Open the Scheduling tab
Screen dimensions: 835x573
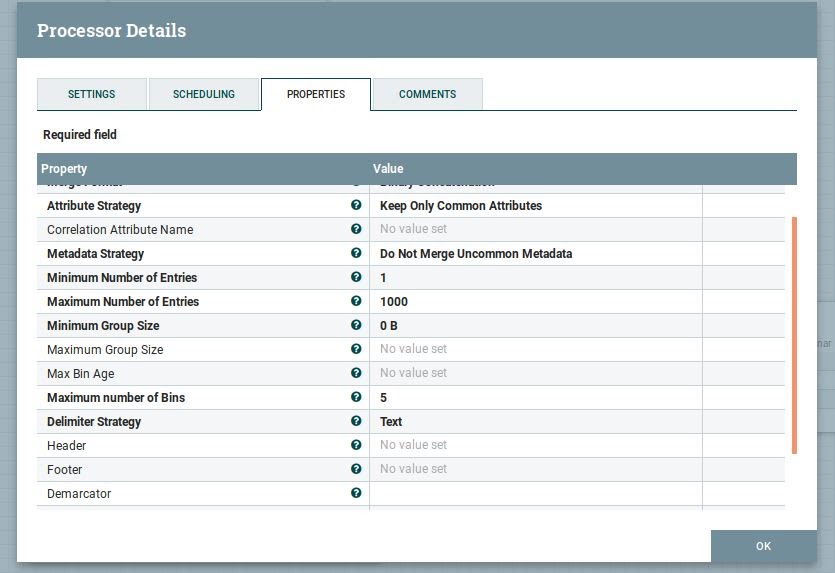(204, 94)
